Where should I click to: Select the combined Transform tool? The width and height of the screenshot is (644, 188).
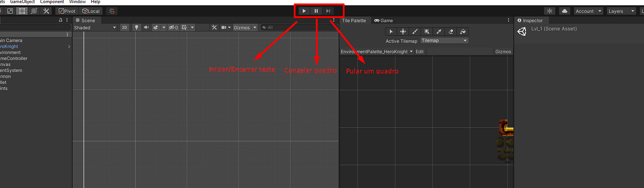[x=34, y=11]
